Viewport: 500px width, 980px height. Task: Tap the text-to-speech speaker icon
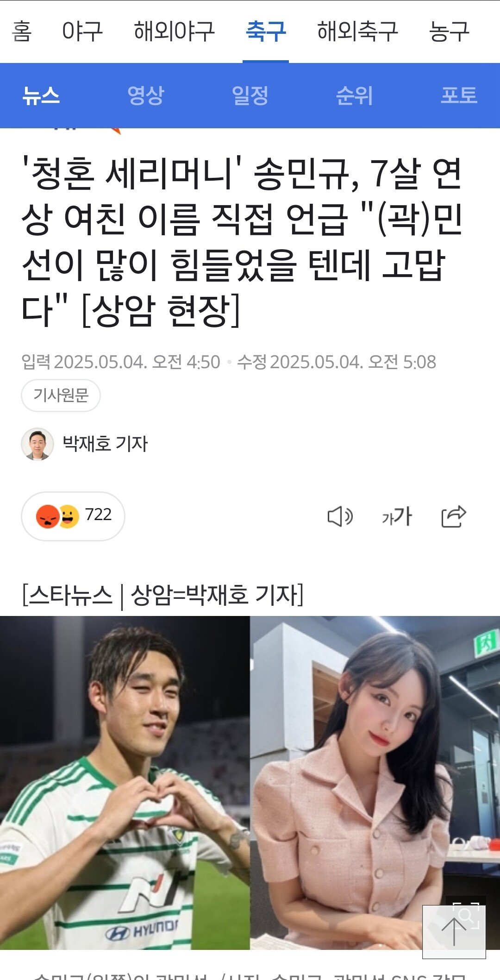click(x=340, y=516)
